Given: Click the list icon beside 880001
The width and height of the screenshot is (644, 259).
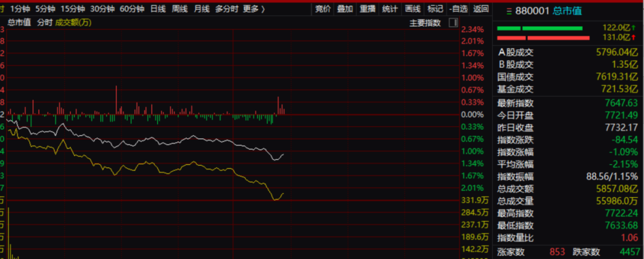Looking at the screenshot, I should (x=508, y=11).
